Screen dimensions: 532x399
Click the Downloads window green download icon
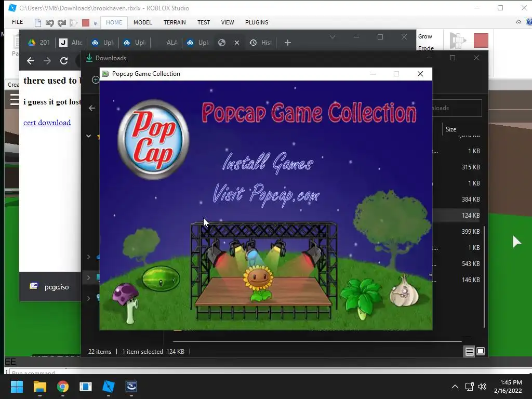point(89,58)
